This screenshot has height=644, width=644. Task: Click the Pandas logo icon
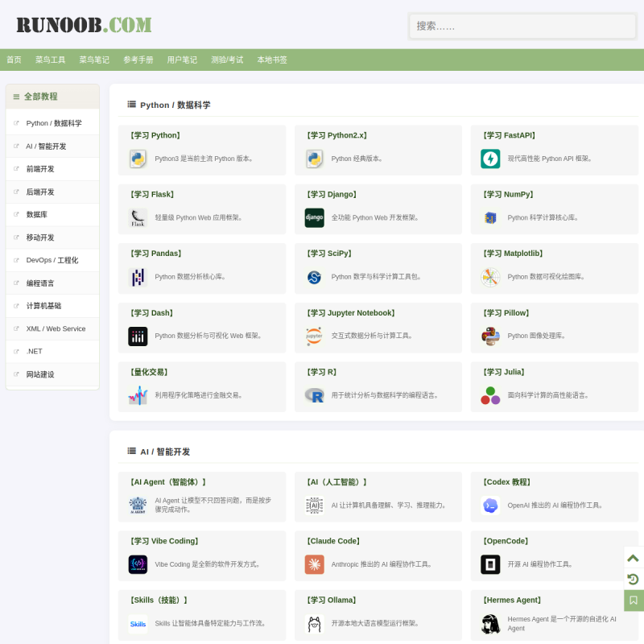[138, 277]
